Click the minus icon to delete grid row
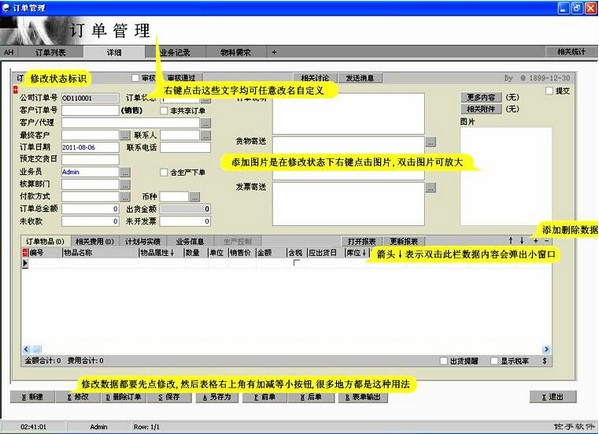This screenshot has height=434, width=599. click(547, 241)
